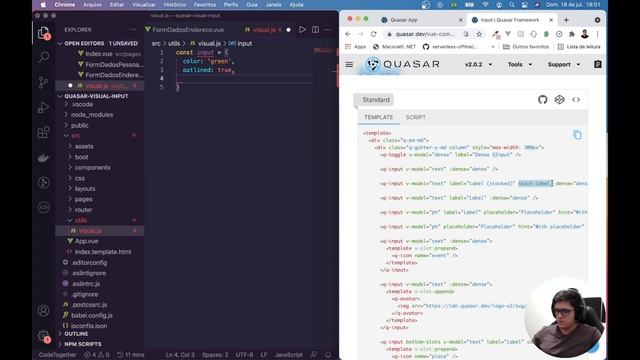This screenshot has height=360, width=640.
Task: Open the Favoritos menu in menu bar
Action: coord(204,5)
